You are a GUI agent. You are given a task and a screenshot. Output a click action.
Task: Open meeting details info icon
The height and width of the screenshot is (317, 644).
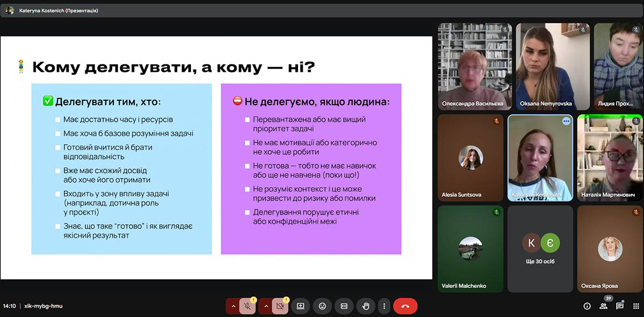coord(587,306)
